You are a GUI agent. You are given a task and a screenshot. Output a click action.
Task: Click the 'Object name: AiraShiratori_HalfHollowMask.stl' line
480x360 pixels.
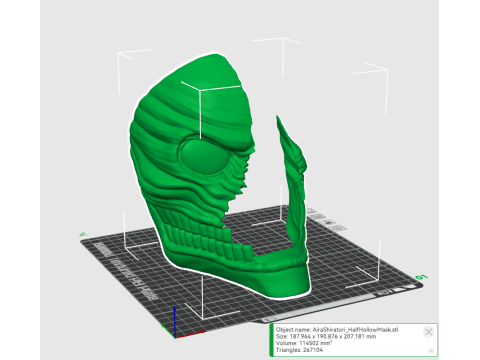[337, 330]
